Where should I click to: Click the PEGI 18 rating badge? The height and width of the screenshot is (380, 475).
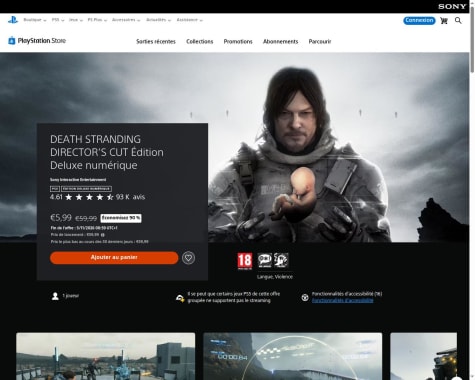(245, 261)
